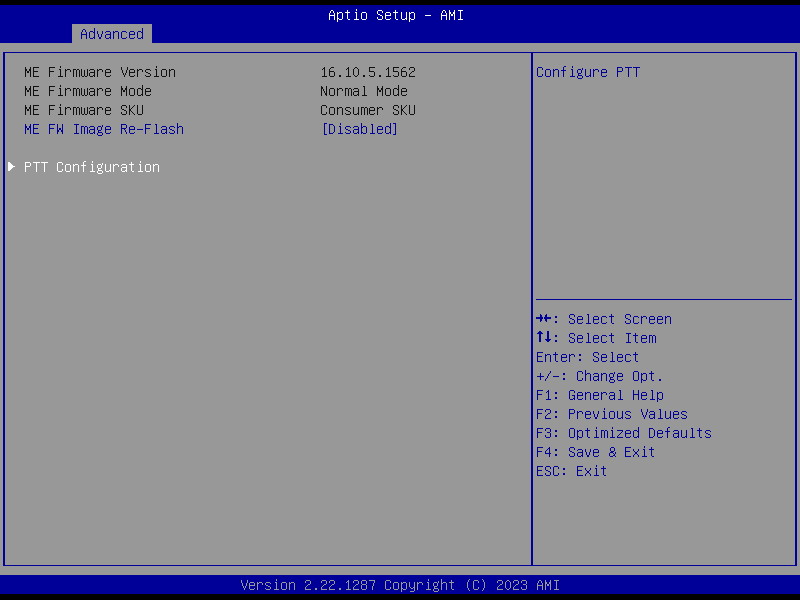Click the Configure PTT help text
The image size is (800, 600).
(x=588, y=72)
